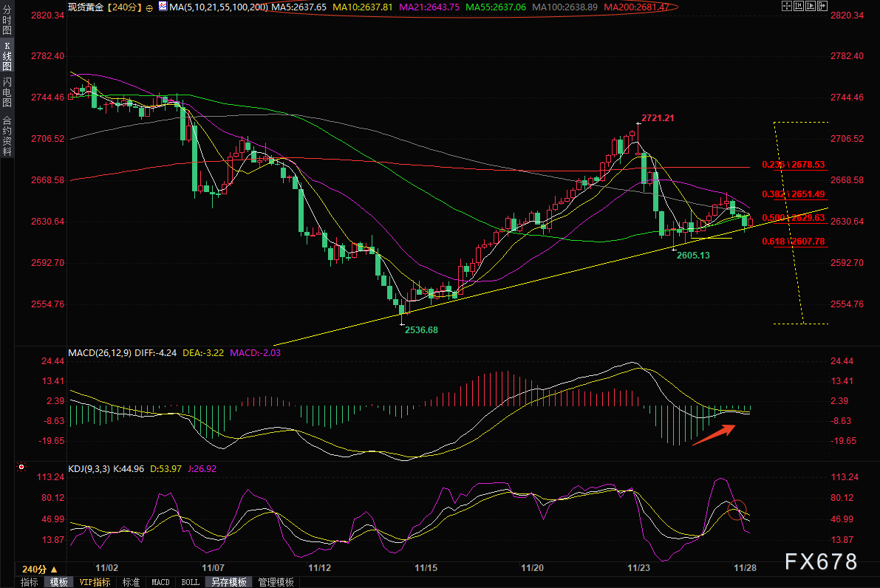Screen dimensions: 880x588
Task: Apply the BOLL template button
Action: [x=190, y=582]
